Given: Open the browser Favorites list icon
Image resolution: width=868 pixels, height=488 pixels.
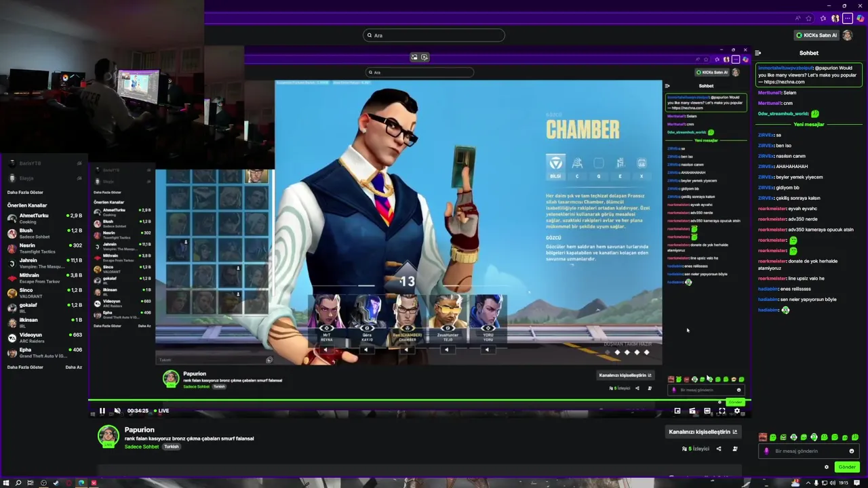Looking at the screenshot, I should pyautogui.click(x=823, y=18).
